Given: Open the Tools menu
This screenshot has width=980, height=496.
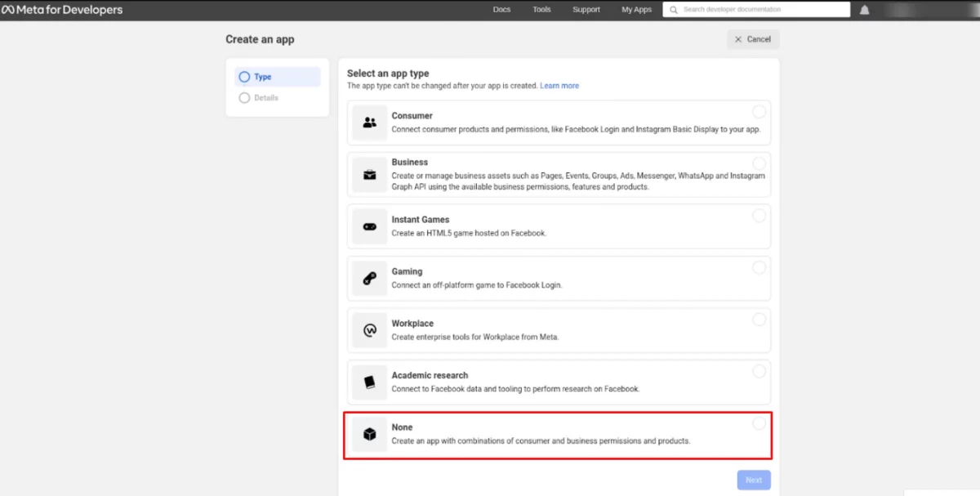Looking at the screenshot, I should click(x=541, y=10).
